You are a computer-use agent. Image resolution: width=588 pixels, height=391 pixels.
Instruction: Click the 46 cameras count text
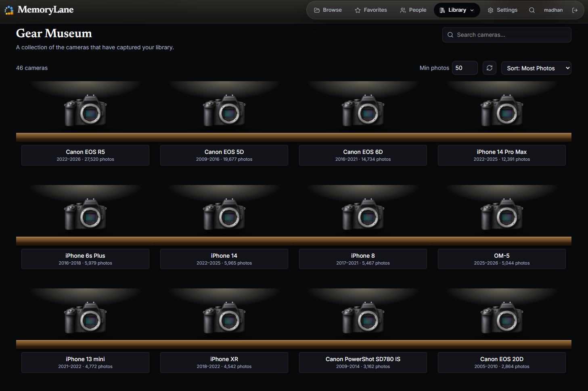pyautogui.click(x=32, y=68)
